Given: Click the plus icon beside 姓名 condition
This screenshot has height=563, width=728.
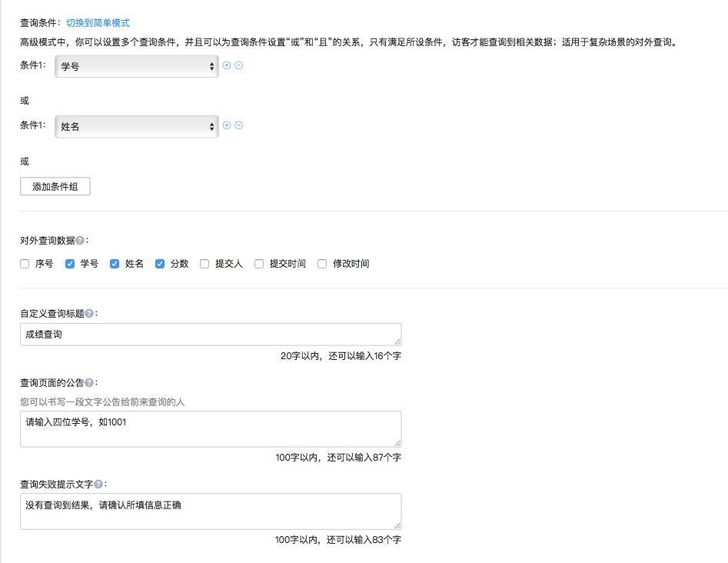Looking at the screenshot, I should (227, 125).
